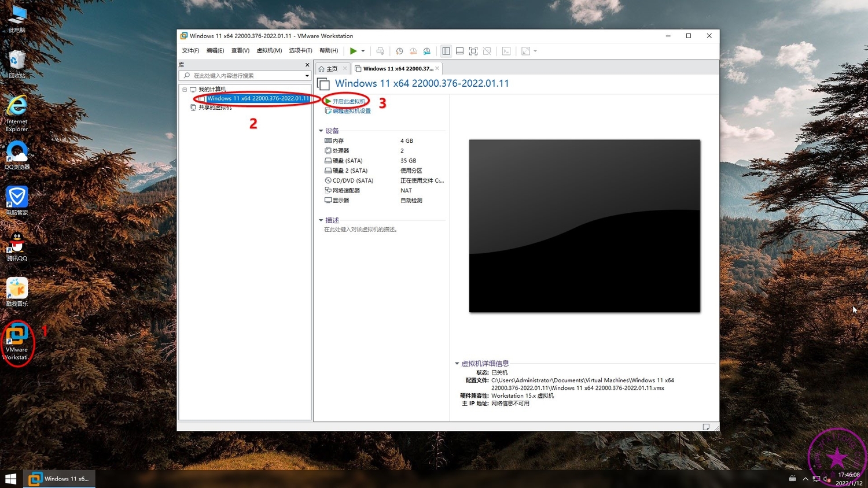Click the Windows Start button
Screen dimensions: 868x488
(x=11, y=479)
